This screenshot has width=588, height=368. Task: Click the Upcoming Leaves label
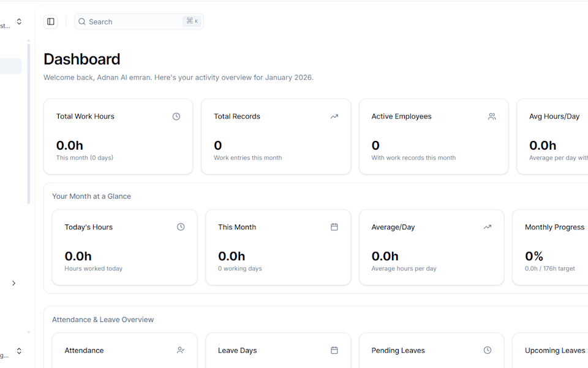(555, 350)
